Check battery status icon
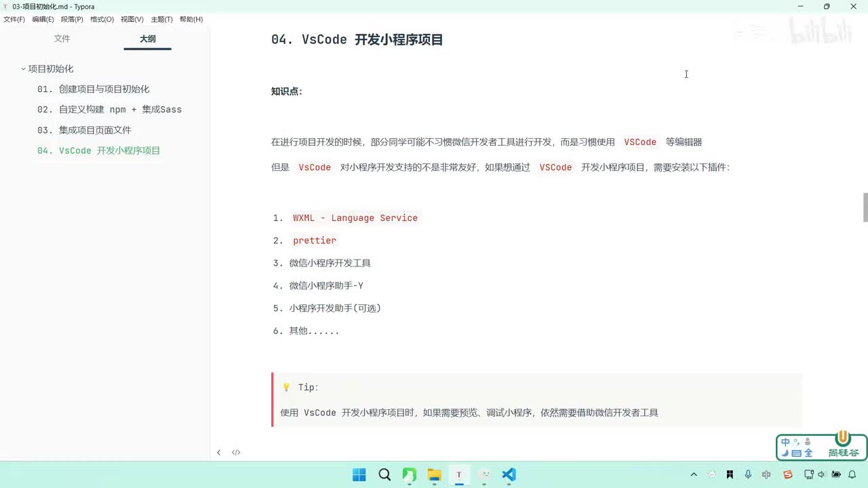 836,474
